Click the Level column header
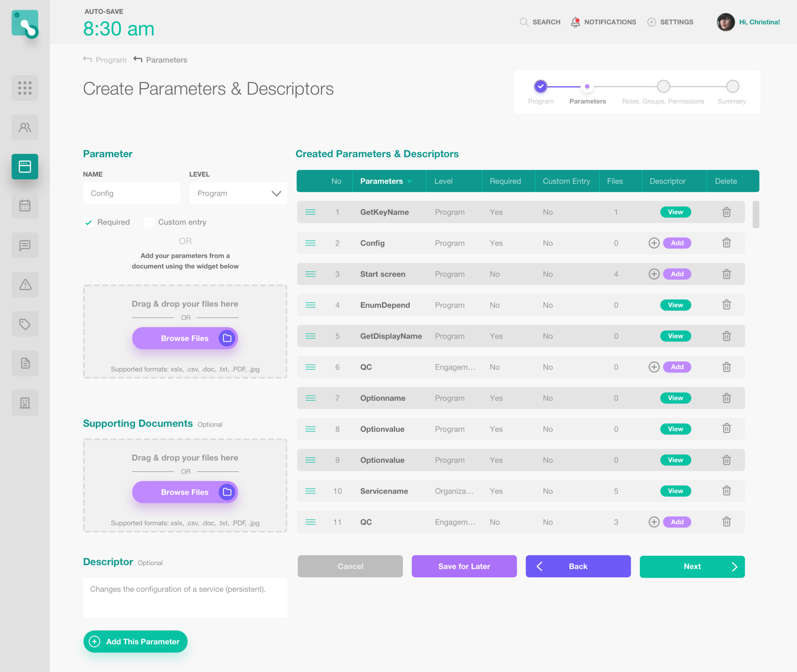The image size is (797, 672). coord(443,181)
